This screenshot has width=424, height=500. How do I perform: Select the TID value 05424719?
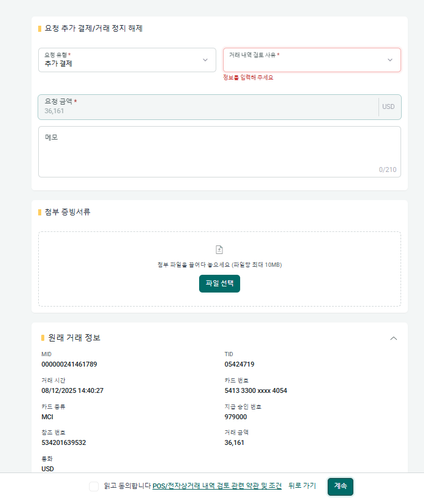[x=239, y=364]
